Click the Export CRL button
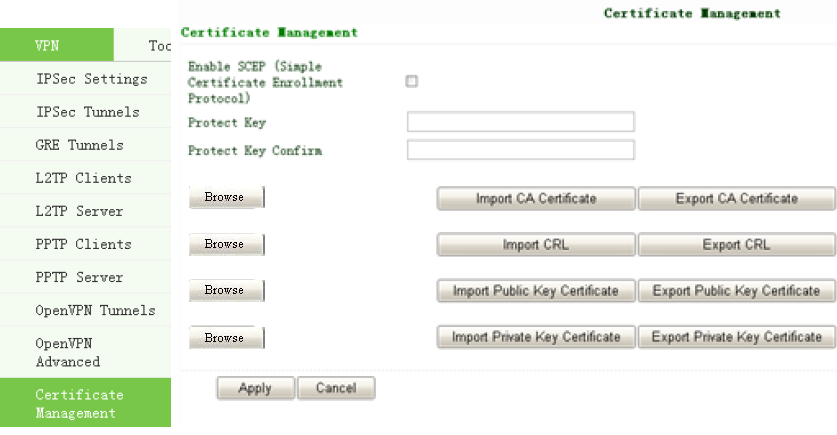The width and height of the screenshot is (837, 435). (x=736, y=245)
